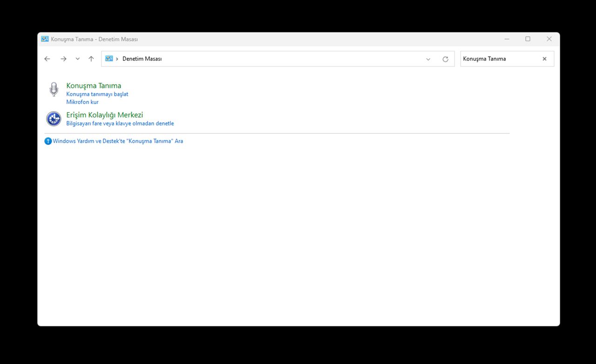The height and width of the screenshot is (364, 596).
Task: Click the microphone icon for Konuşma Tanıma
Action: coord(54,89)
